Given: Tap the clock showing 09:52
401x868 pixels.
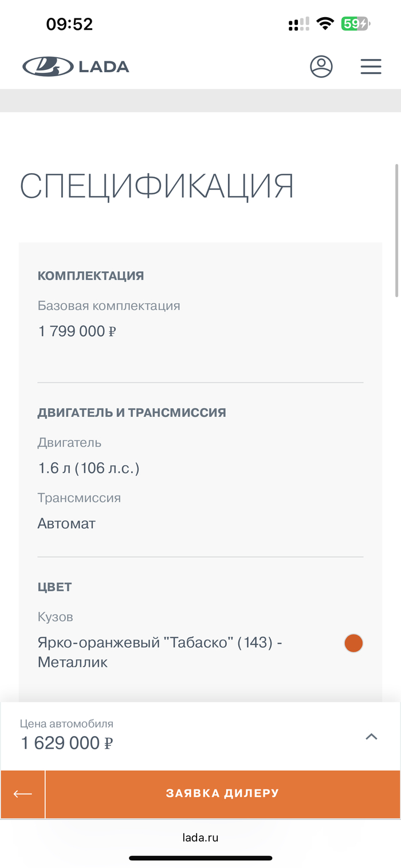Looking at the screenshot, I should point(69,24).
